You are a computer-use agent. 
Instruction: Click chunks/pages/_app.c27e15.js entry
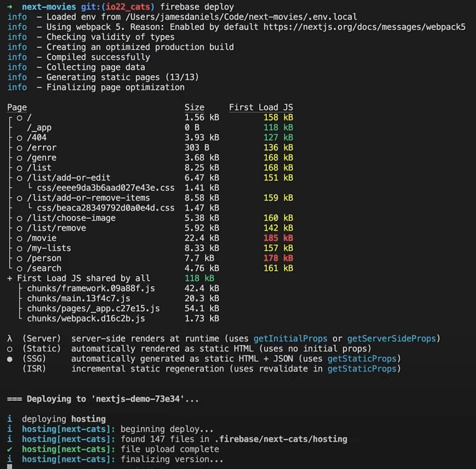(93, 309)
